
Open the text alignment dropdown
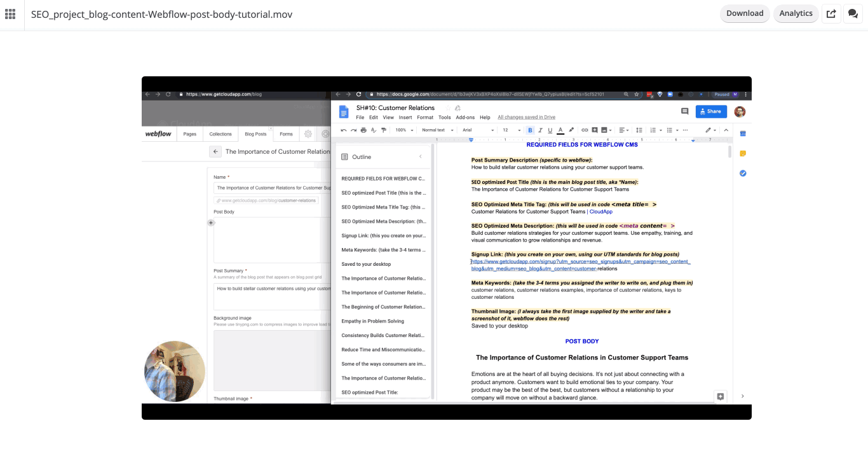click(624, 130)
